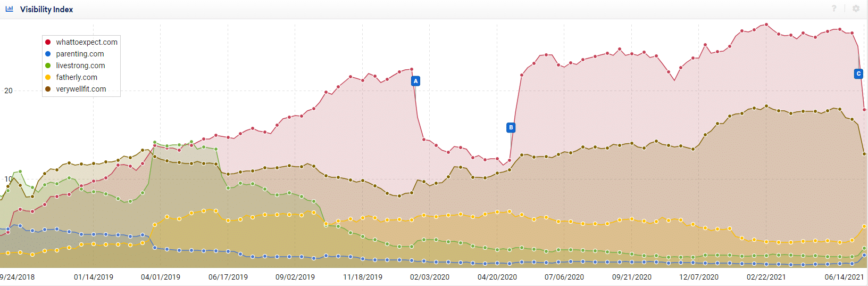Click event pin A on the chart
The image size is (868, 286).
416,81
